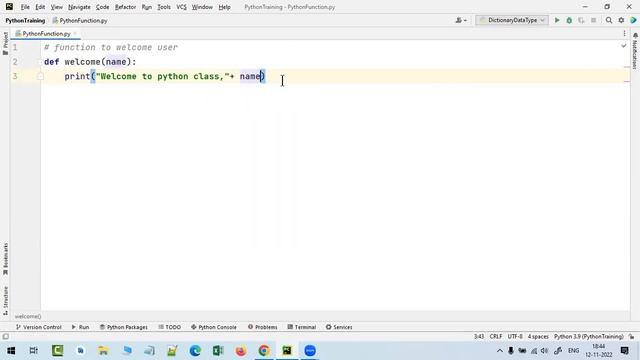Image resolution: width=640 pixels, height=360 pixels.
Task: Open the View menu
Action: point(56,7)
